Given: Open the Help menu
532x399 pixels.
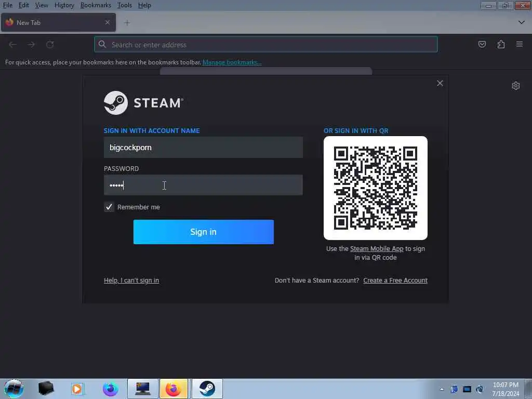Looking at the screenshot, I should point(144,5).
